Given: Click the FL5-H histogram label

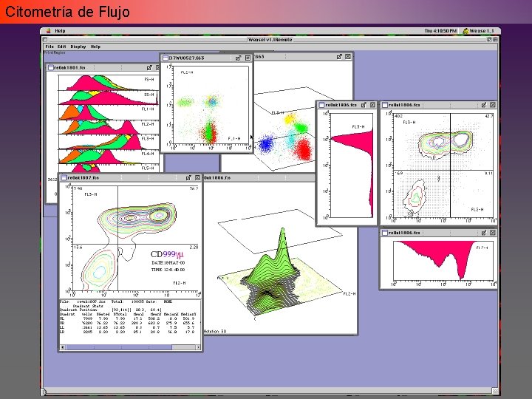Looking at the screenshot, I should click(148, 168).
